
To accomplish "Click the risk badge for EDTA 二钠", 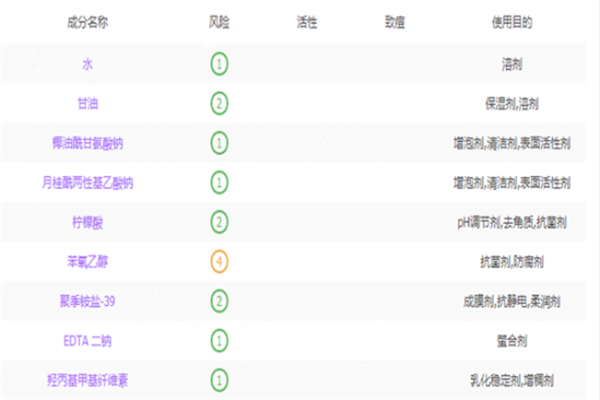I will tap(219, 340).
